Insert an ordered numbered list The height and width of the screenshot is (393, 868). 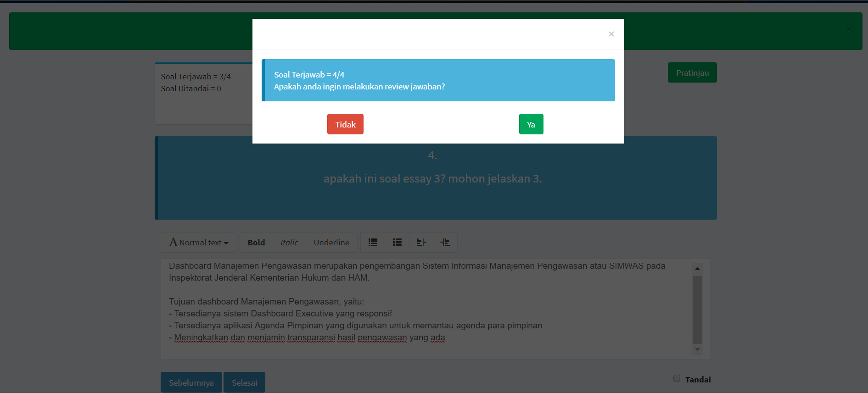[397, 243]
